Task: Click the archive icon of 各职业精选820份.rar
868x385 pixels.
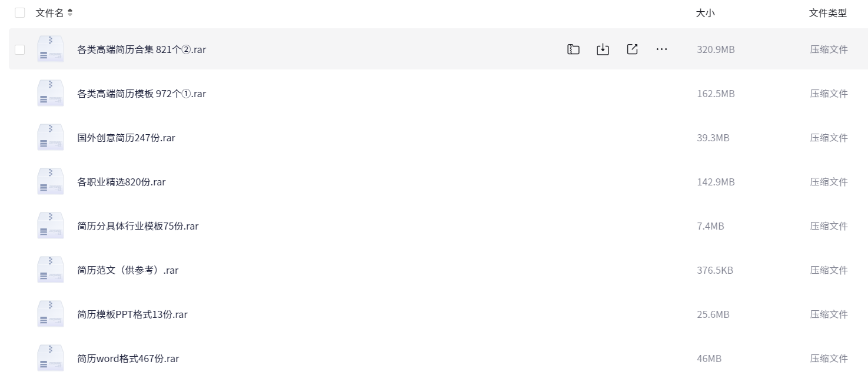Action: [51, 182]
